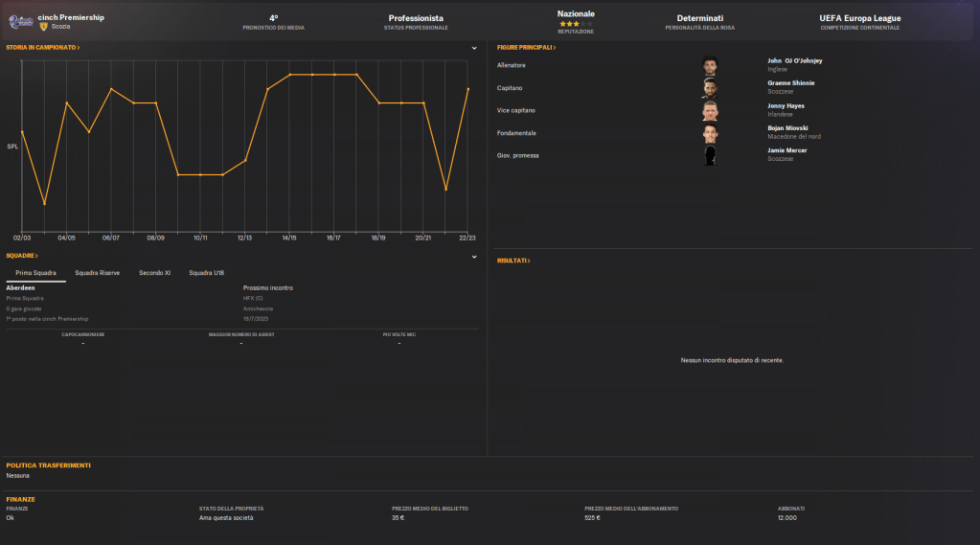The width and height of the screenshot is (980, 545).
Task: Click the cinch Premiership league name
Action: [x=71, y=17]
